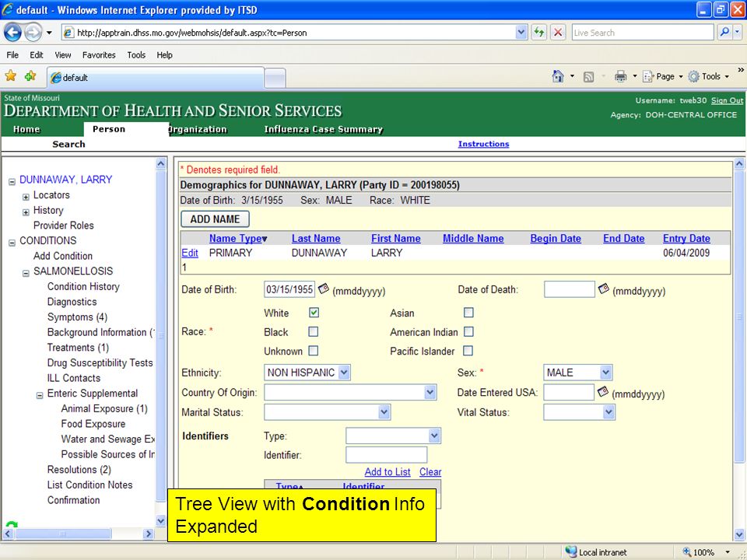Click the RSS feeds icon

tap(589, 77)
